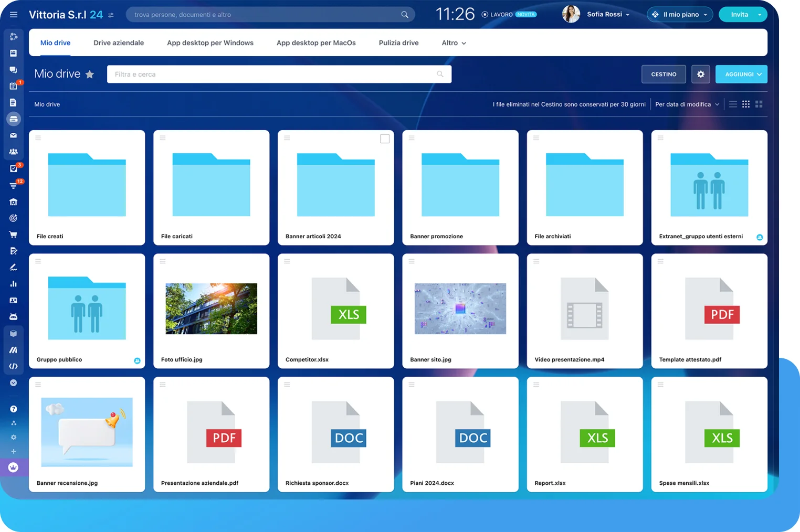This screenshot has height=532, width=800.
Task: Star Mio drive as a favorite
Action: click(x=90, y=75)
